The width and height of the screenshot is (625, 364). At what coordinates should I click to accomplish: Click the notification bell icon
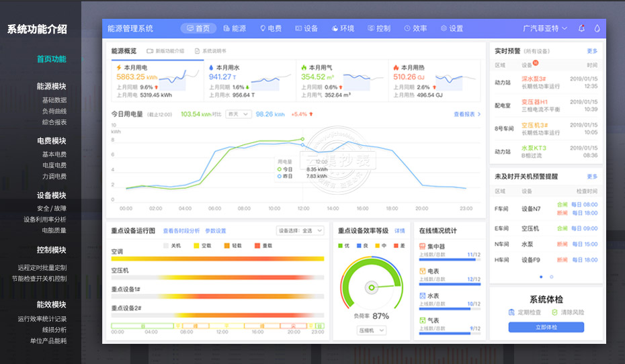581,28
